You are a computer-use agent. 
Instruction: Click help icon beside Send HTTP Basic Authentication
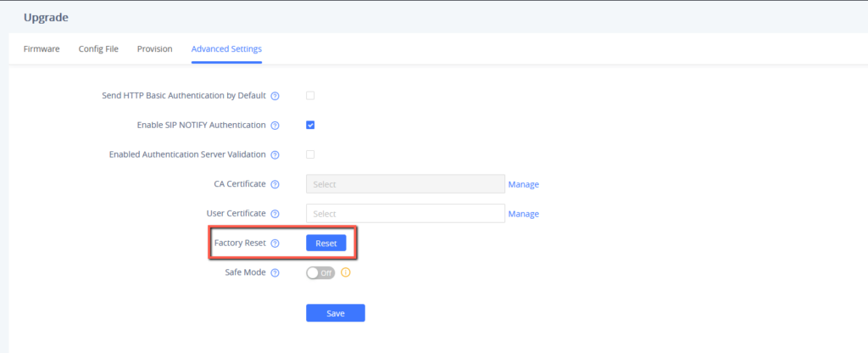pyautogui.click(x=275, y=96)
